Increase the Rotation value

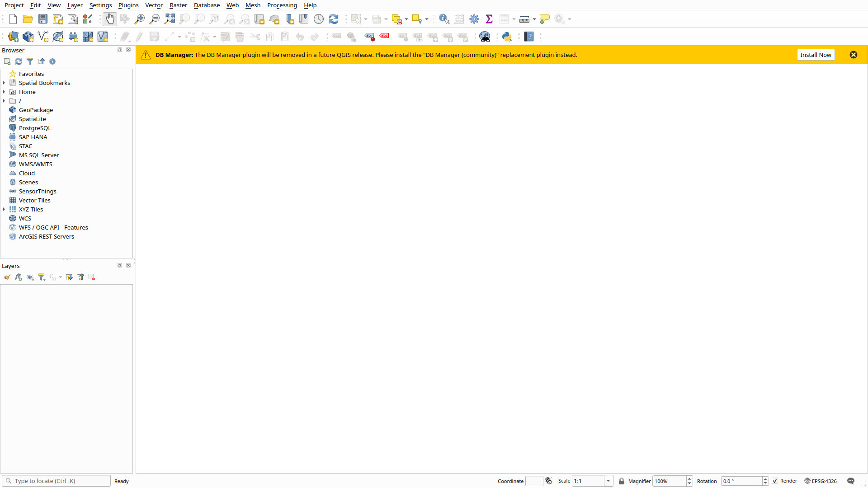[765, 479]
